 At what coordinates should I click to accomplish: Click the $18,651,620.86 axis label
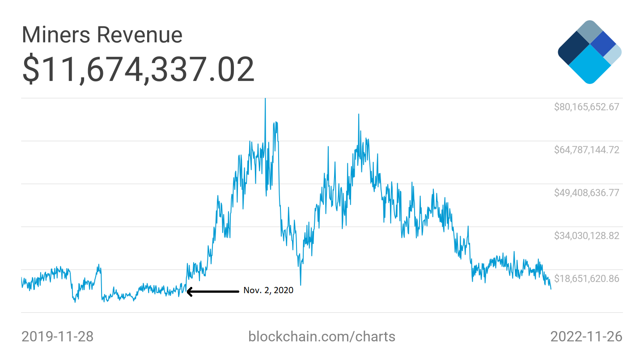click(x=586, y=278)
